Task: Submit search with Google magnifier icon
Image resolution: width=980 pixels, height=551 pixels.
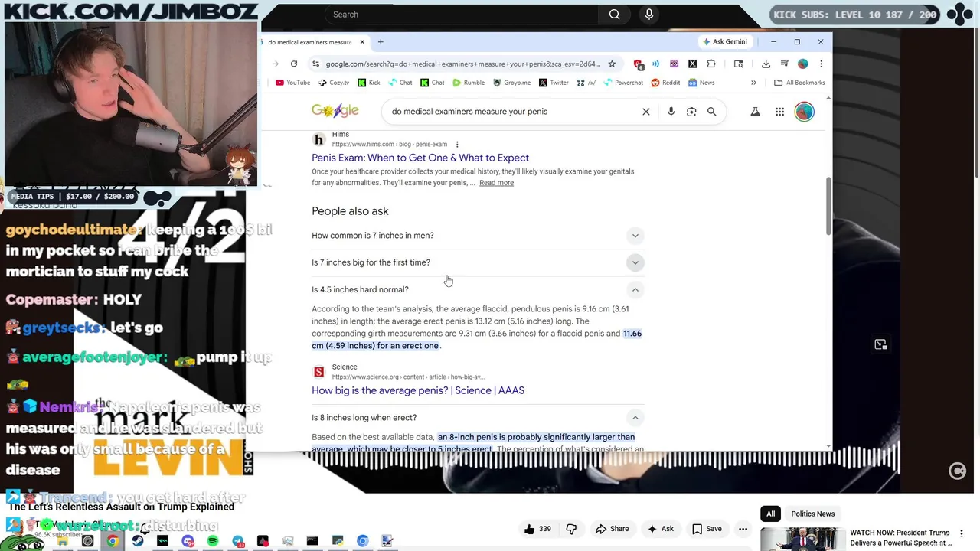Action: coord(711,112)
